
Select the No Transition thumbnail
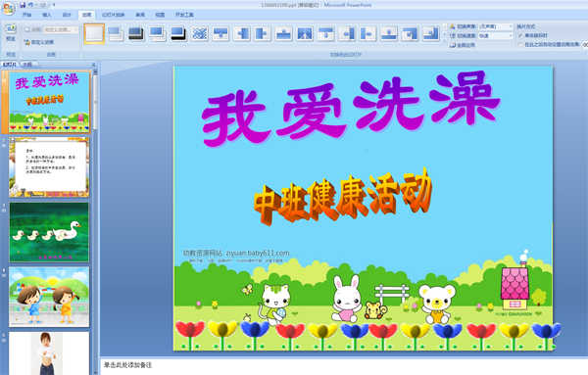pyautogui.click(x=94, y=33)
